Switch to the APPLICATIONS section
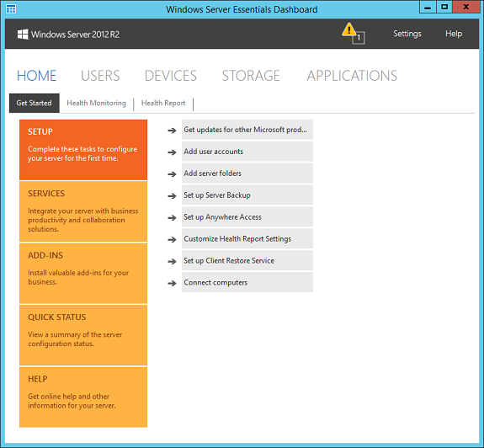Screen dimensions: 484x448 point(352,76)
